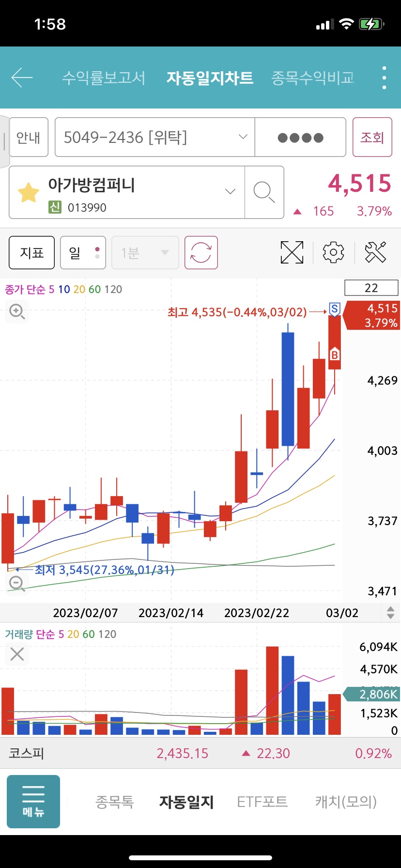
Task: Expand the chart to fullscreen
Action: pos(292,252)
